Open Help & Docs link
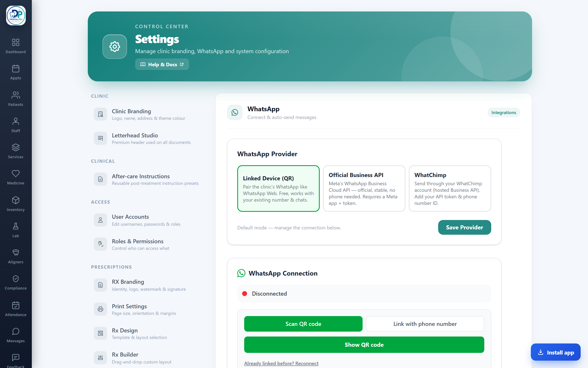 click(x=162, y=64)
